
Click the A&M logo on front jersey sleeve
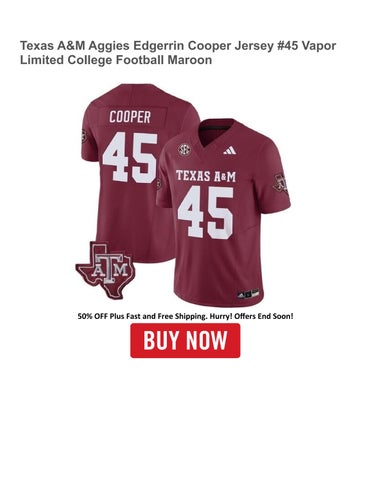pos(281,184)
